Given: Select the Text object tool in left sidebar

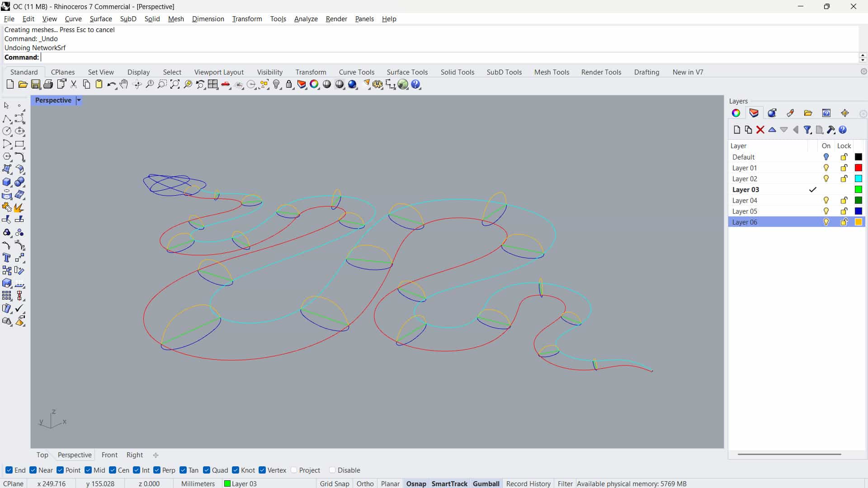Looking at the screenshot, I should (7, 258).
